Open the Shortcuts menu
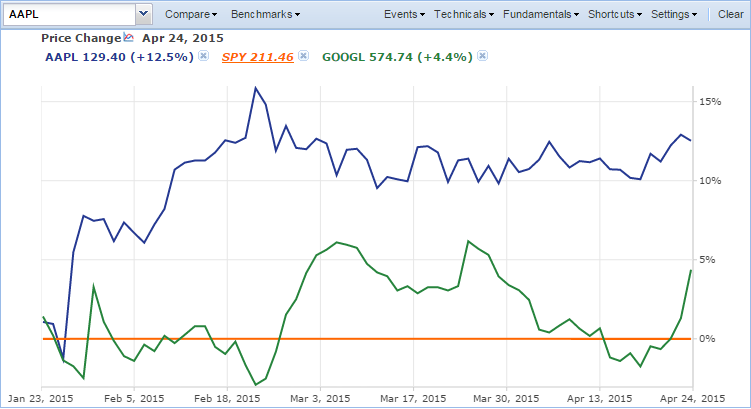This screenshot has height=409, width=751. click(x=614, y=14)
